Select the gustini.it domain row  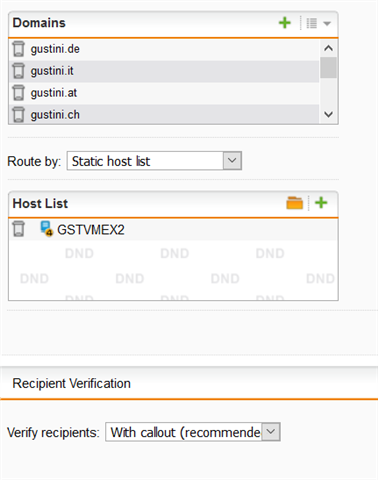coord(164,71)
